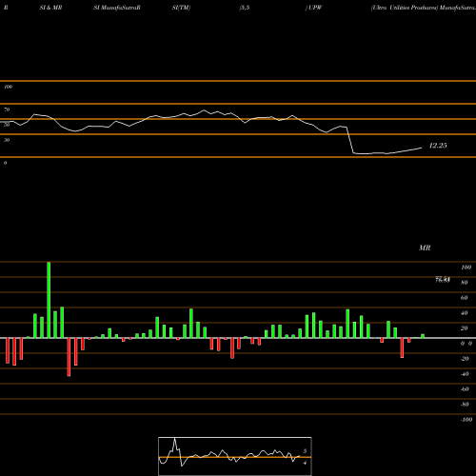
Task: Select the UPW ticker text in header
Action: point(315,8)
